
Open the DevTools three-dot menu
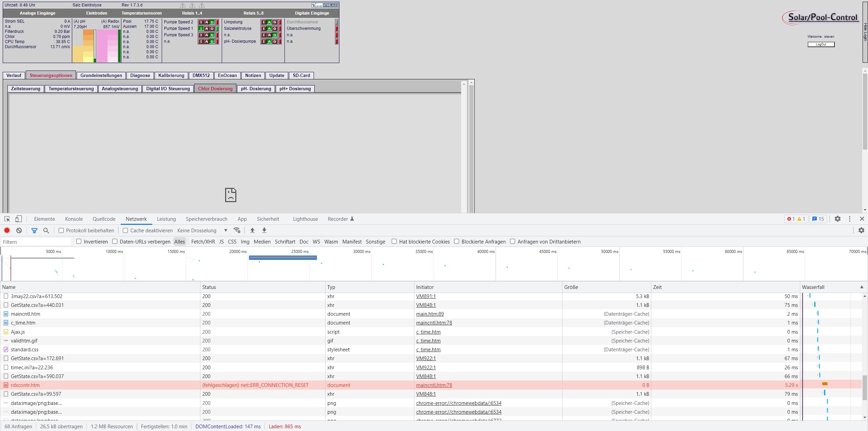point(850,219)
